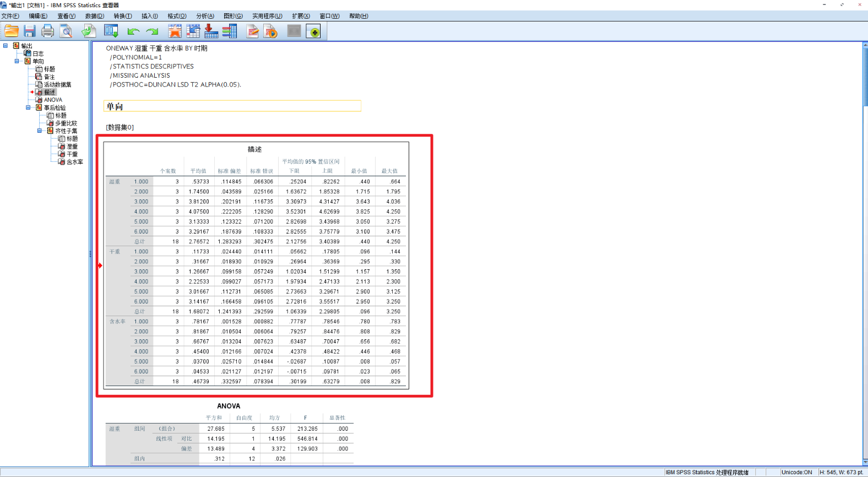Click the F value 213.285 in ANOVA
868x477 pixels.
pyautogui.click(x=307, y=429)
